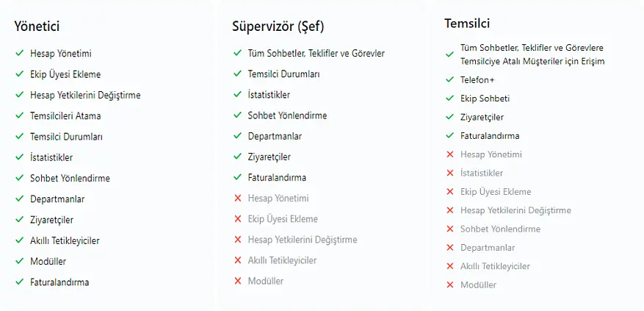Click Temsilci Durumları in Süpervizör column
The width and height of the screenshot is (644, 311).
[x=283, y=74]
